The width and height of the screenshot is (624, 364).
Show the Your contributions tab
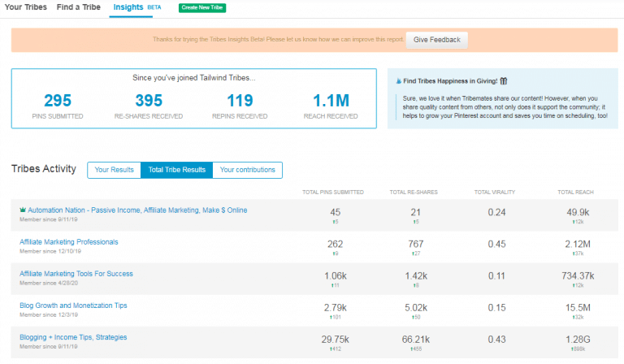tap(248, 170)
